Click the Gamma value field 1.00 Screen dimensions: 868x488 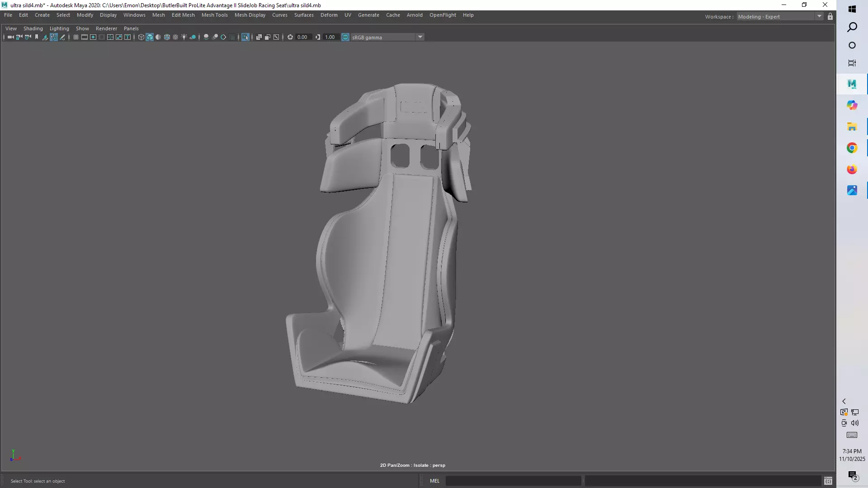point(331,37)
